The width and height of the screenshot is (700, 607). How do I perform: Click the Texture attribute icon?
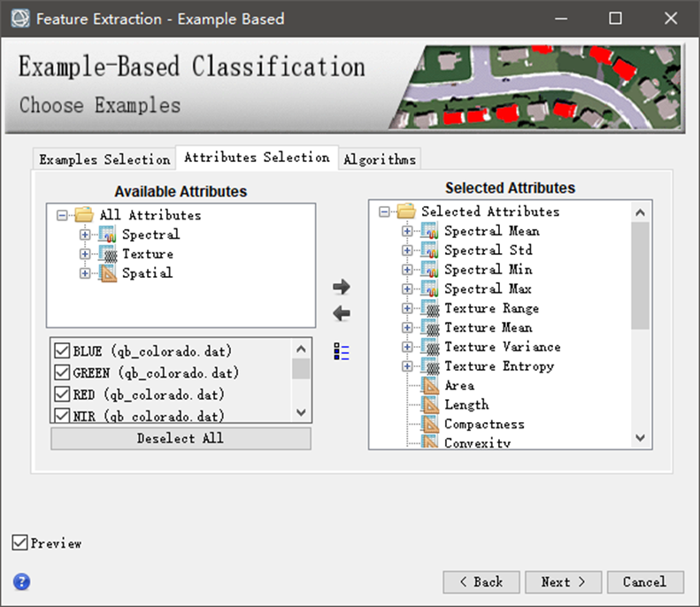point(107,254)
